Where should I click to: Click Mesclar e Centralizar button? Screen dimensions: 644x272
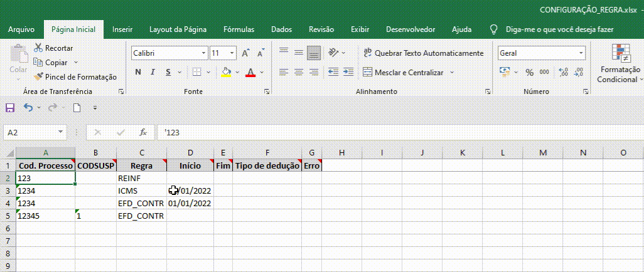tap(403, 73)
